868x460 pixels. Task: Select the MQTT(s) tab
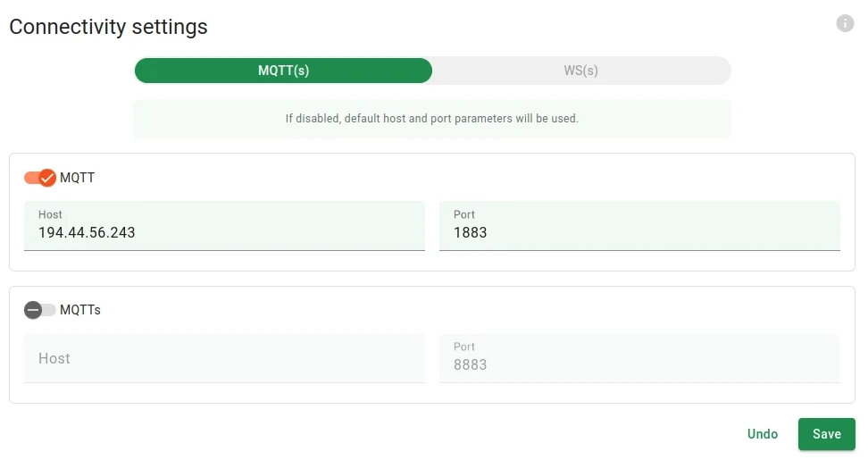(283, 71)
